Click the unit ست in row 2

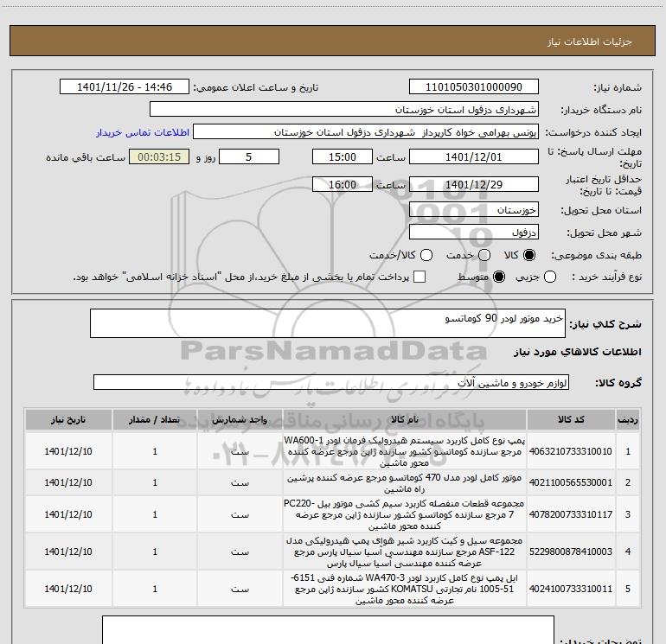click(x=240, y=483)
